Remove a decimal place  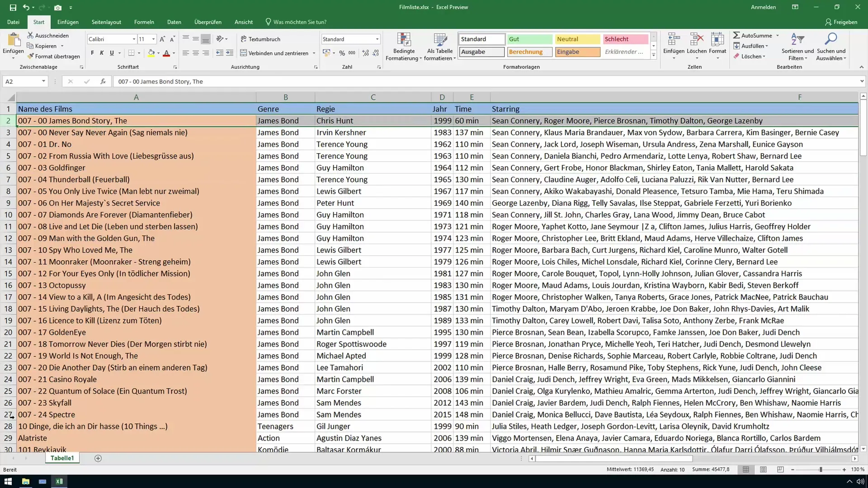[x=376, y=53]
